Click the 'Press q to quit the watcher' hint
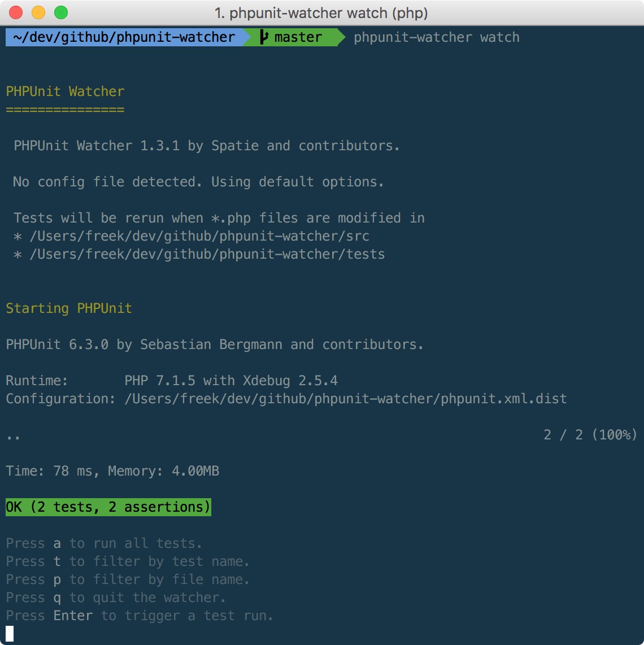This screenshot has height=645, width=644. click(x=116, y=598)
